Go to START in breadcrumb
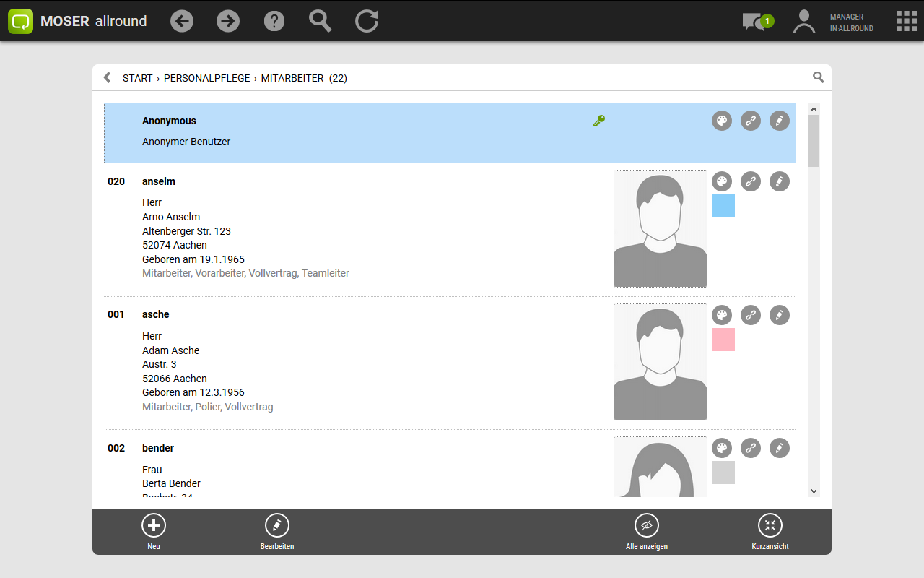Screen dimensions: 924x578 (x=137, y=78)
